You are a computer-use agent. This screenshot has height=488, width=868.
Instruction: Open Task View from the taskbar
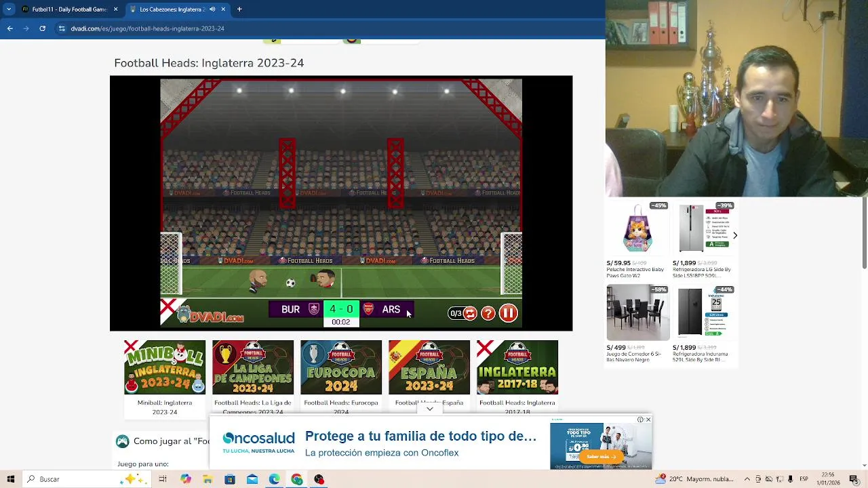[163, 479]
